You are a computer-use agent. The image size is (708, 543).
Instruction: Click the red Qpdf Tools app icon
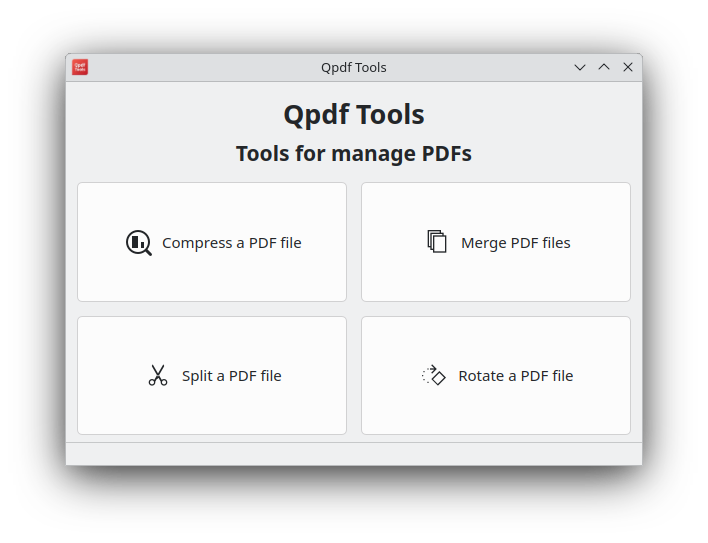pos(80,67)
